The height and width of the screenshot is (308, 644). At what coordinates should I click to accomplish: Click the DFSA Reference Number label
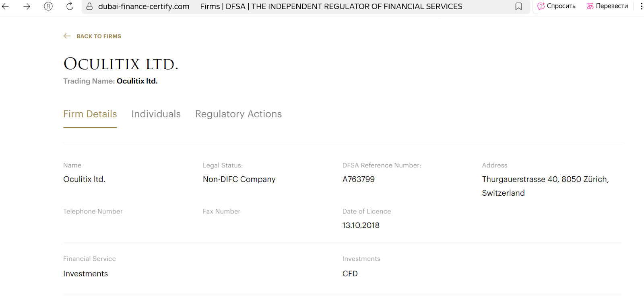click(382, 165)
